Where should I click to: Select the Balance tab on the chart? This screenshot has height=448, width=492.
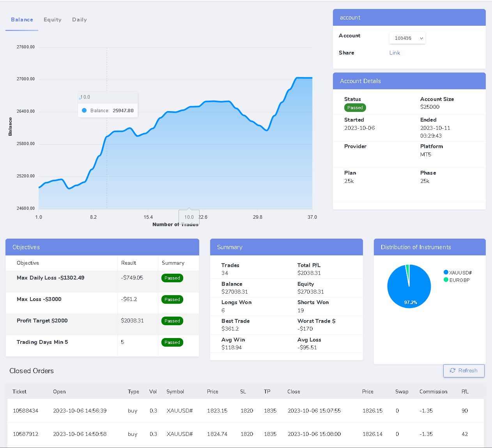click(x=21, y=19)
